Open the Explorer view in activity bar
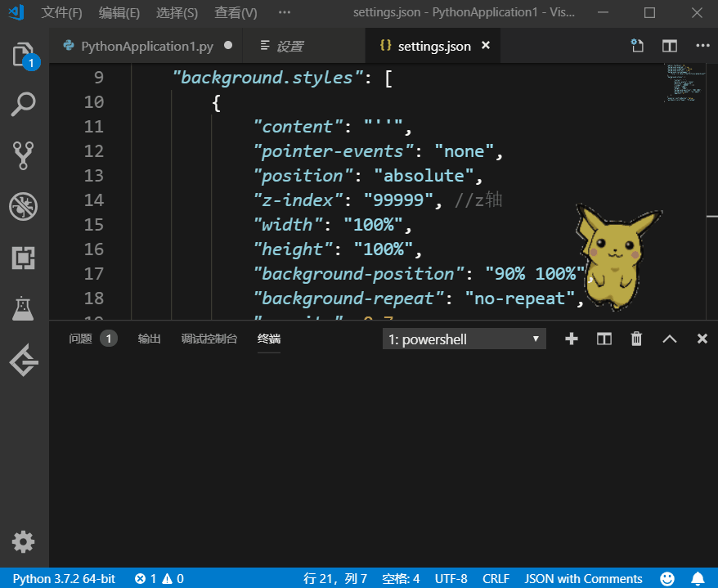This screenshot has height=588, width=718. point(24,54)
